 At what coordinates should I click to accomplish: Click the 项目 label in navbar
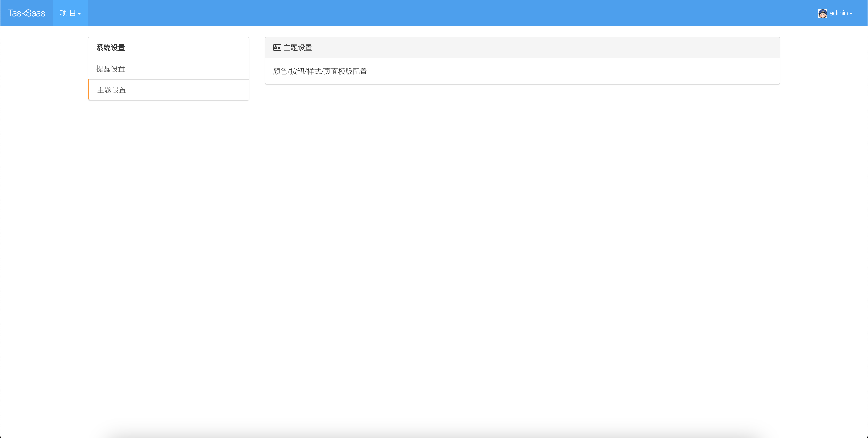point(68,13)
